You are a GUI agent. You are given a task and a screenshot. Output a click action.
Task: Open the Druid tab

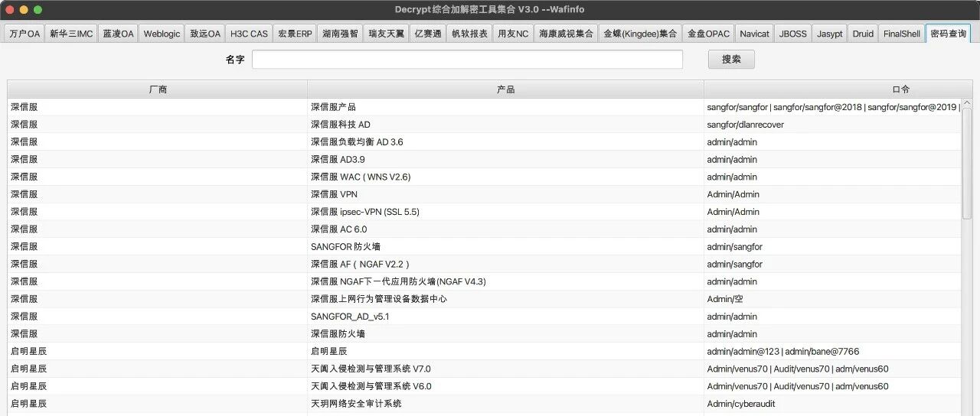[x=863, y=34]
